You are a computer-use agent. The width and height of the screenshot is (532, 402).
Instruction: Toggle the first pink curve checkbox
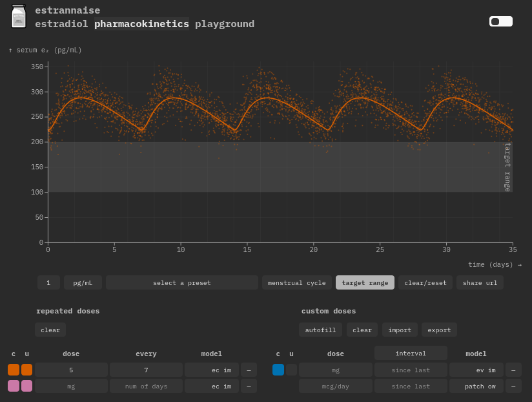(x=14, y=386)
